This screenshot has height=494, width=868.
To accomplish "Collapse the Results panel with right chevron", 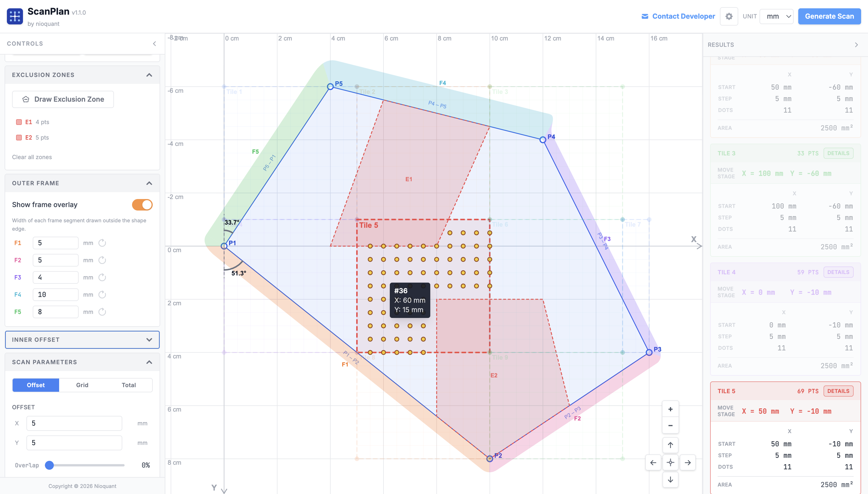I will [856, 45].
